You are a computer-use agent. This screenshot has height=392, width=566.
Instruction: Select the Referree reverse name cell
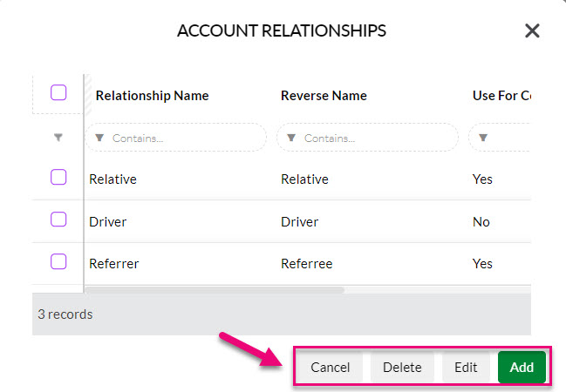tap(306, 264)
